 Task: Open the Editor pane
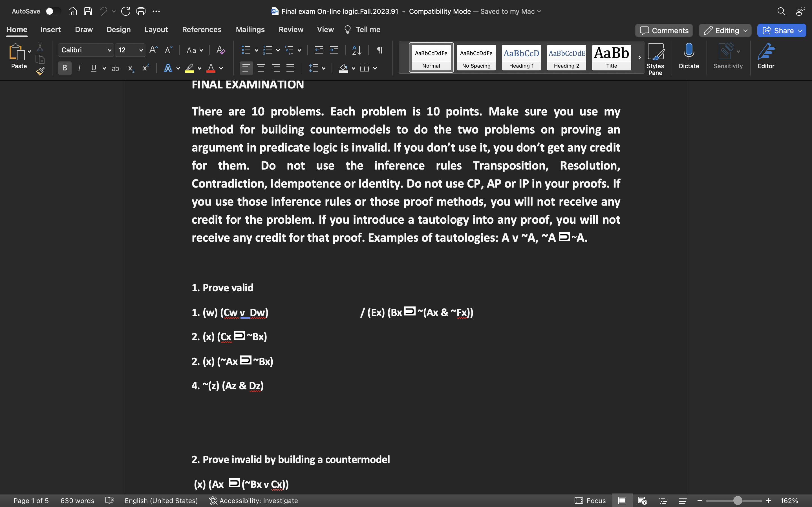point(766,56)
